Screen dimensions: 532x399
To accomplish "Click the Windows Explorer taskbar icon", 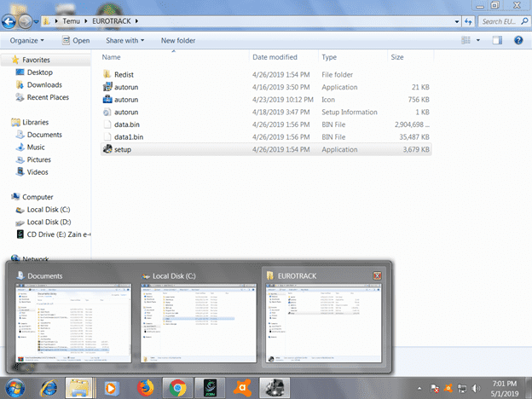I will 79,388.
